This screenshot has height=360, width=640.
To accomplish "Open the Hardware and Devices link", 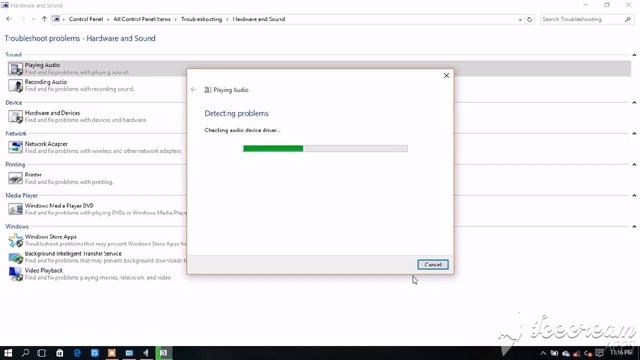I will pyautogui.click(x=52, y=113).
